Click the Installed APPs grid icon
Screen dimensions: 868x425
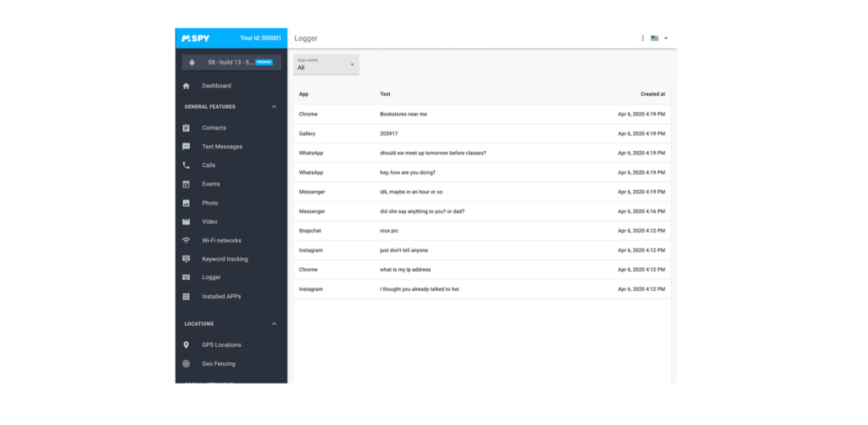coord(186,296)
